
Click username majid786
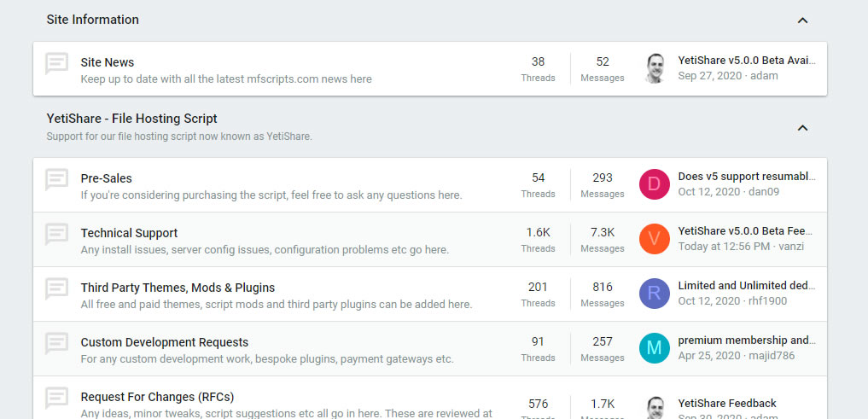click(772, 355)
